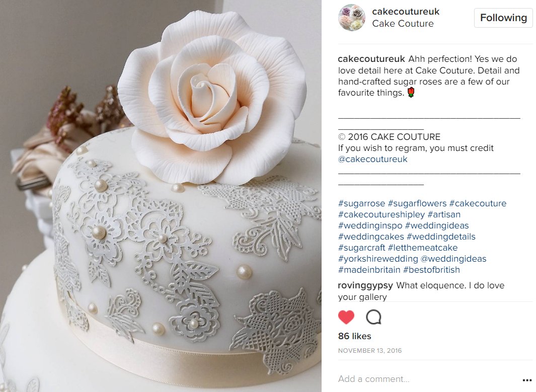Open the @cakecoutureuk mention link
Viewport: 536px width, 392px height.
pyautogui.click(x=372, y=159)
